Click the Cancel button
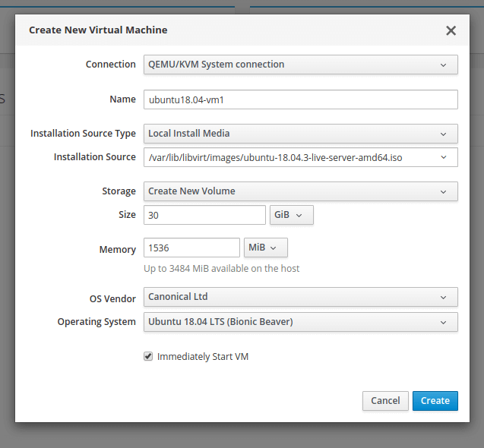The height and width of the screenshot is (448, 484). (385, 401)
